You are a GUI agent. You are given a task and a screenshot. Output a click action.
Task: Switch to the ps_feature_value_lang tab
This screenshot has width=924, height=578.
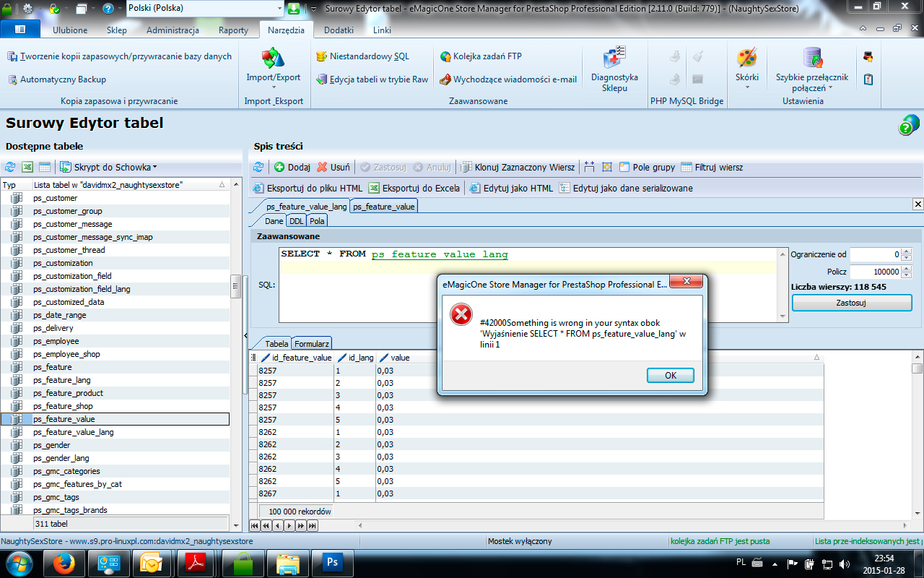tap(306, 206)
